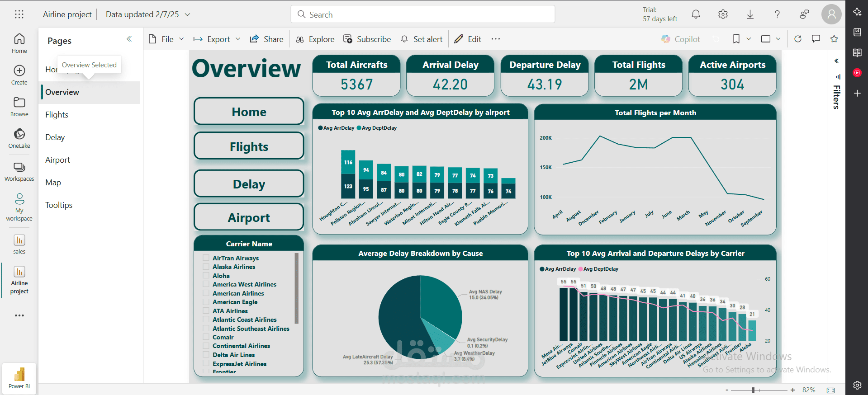Open the notifications bell icon
The width and height of the screenshot is (868, 395).
696,14
